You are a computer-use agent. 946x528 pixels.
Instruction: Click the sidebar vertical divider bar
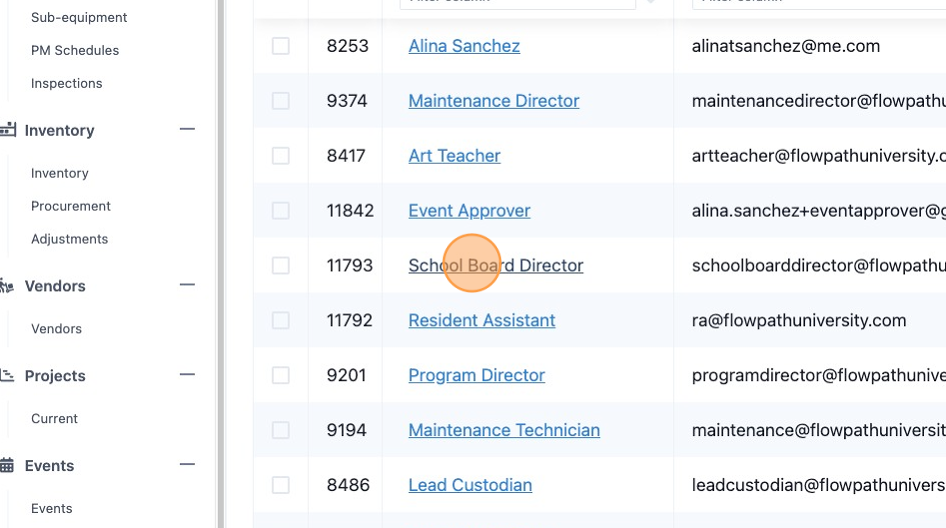click(x=221, y=264)
